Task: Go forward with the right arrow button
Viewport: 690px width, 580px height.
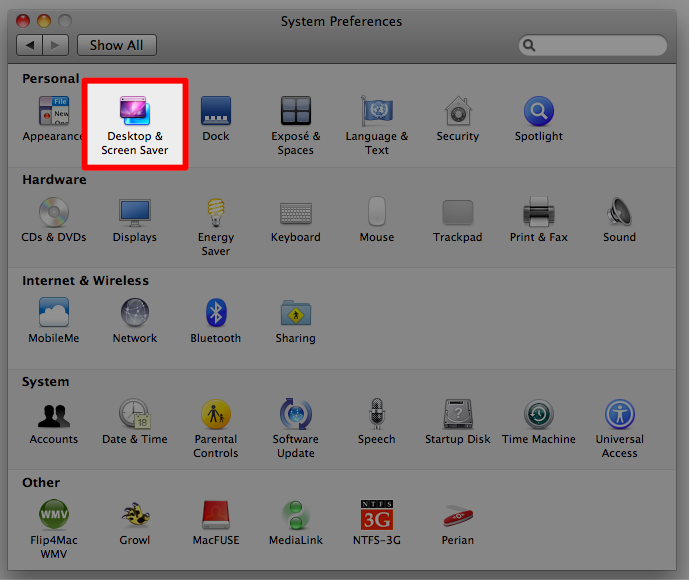Action: tap(56, 45)
